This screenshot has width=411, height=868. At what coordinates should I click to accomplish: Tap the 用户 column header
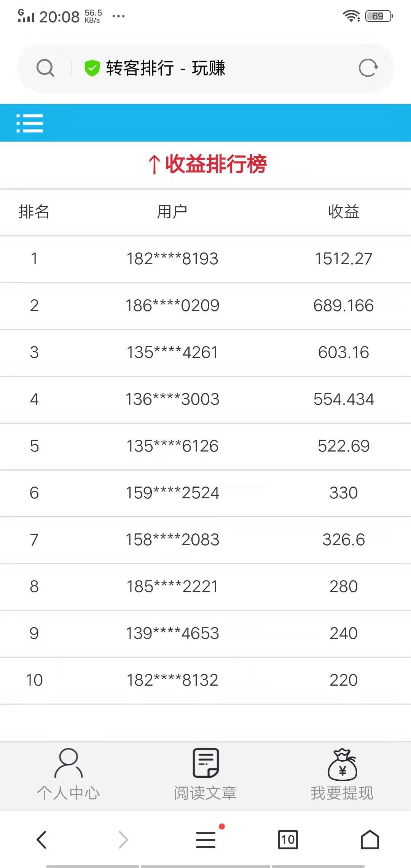[x=172, y=212]
